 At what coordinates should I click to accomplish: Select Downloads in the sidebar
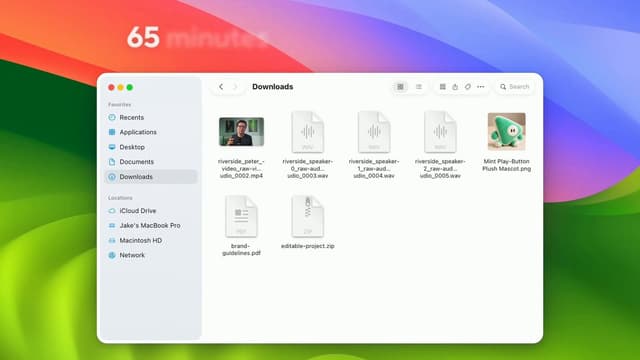point(151,177)
